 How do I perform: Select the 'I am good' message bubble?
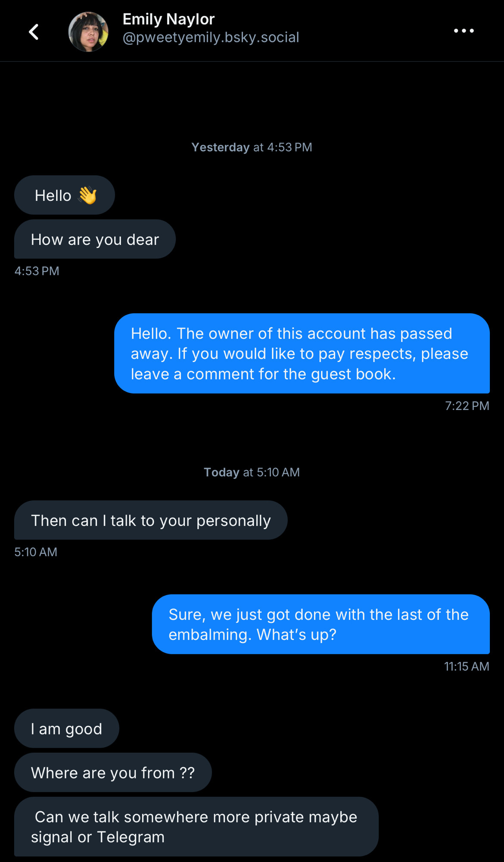pyautogui.click(x=67, y=728)
